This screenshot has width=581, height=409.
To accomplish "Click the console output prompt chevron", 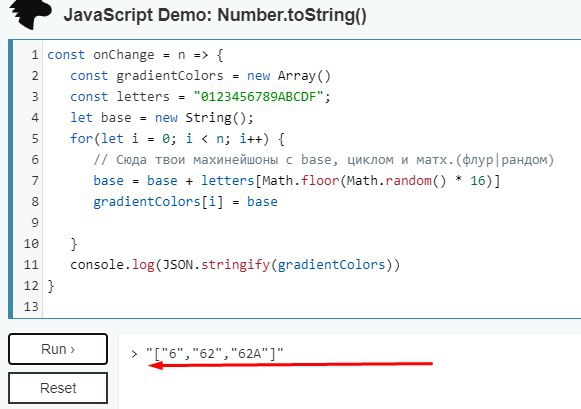I will click(134, 354).
